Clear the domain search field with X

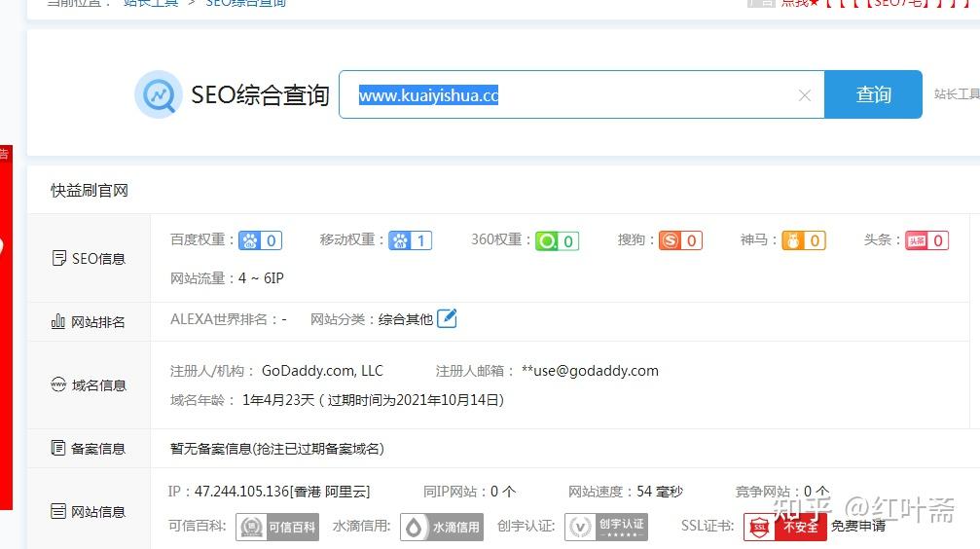pos(805,95)
